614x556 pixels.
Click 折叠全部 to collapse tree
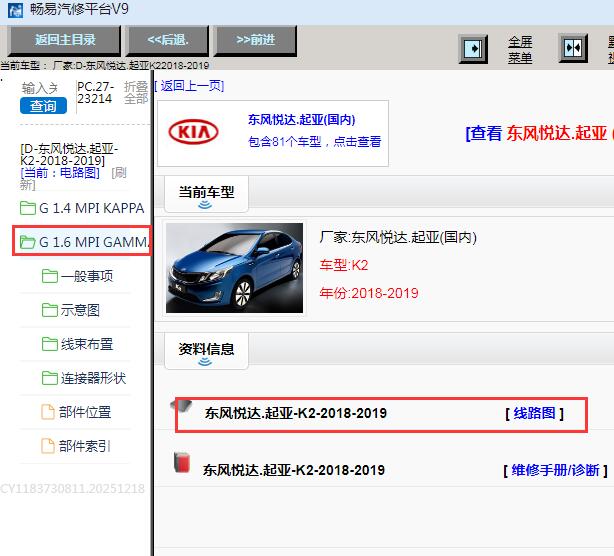[136, 93]
